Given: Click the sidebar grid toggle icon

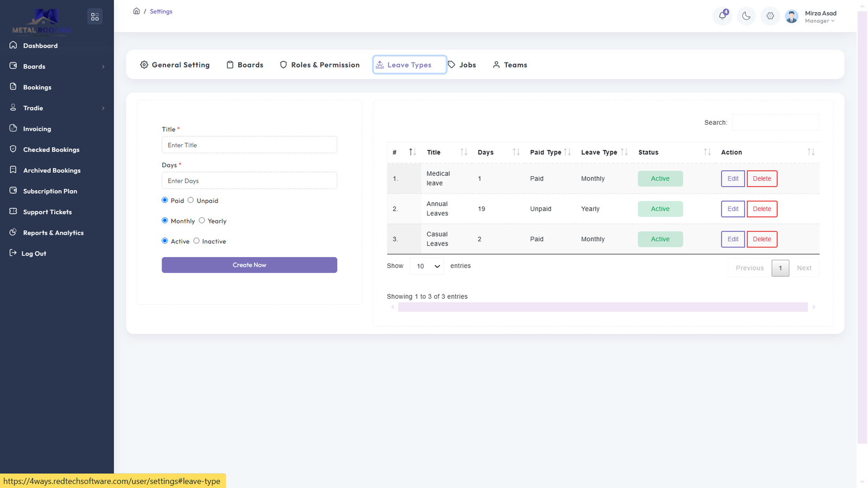Looking at the screenshot, I should pyautogui.click(x=95, y=17).
